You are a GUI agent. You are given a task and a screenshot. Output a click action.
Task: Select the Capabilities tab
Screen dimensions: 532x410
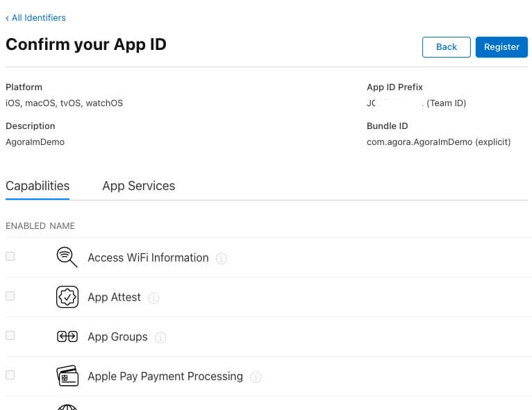click(38, 186)
